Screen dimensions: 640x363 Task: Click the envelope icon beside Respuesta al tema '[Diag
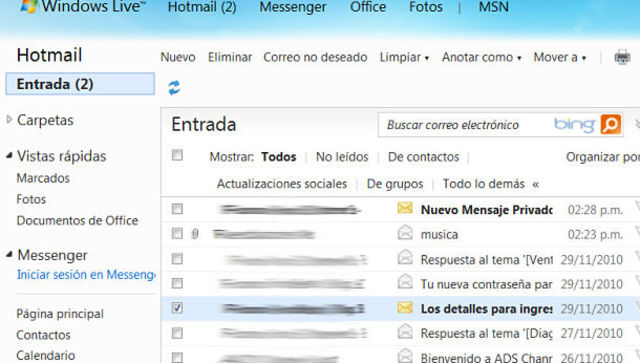(x=405, y=331)
